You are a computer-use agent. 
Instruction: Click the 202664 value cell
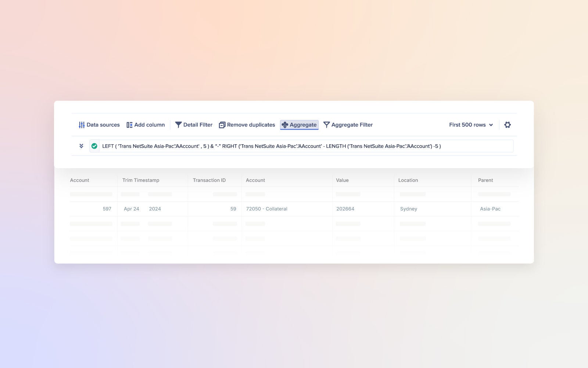345,209
